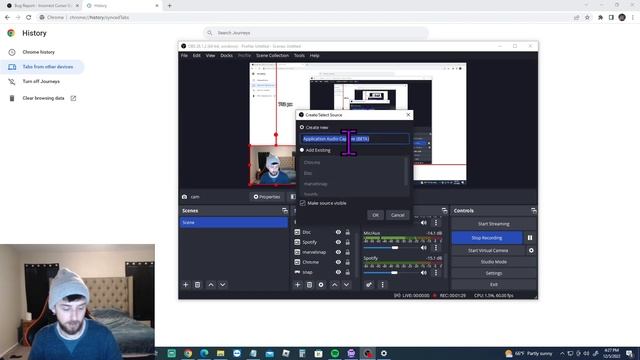Viewport: 640px width, 360px height.
Task: Switch to the Bug Report browser tab
Action: coord(42,6)
